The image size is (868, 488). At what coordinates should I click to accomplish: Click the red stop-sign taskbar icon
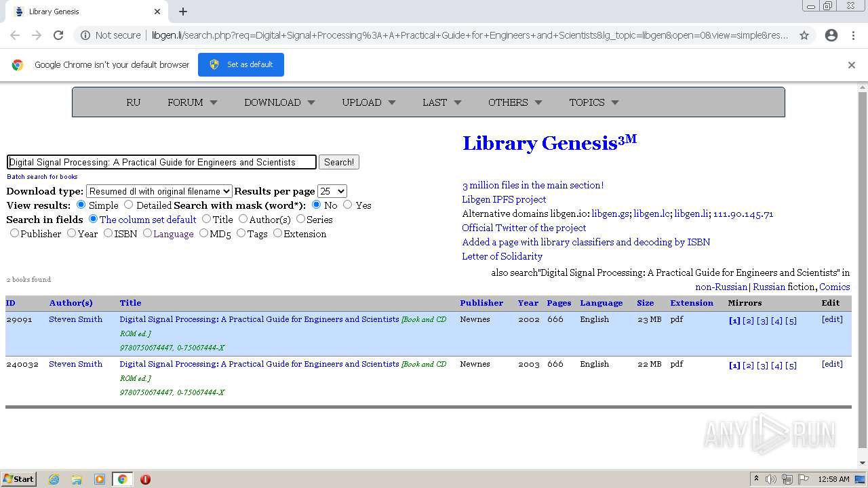[145, 479]
